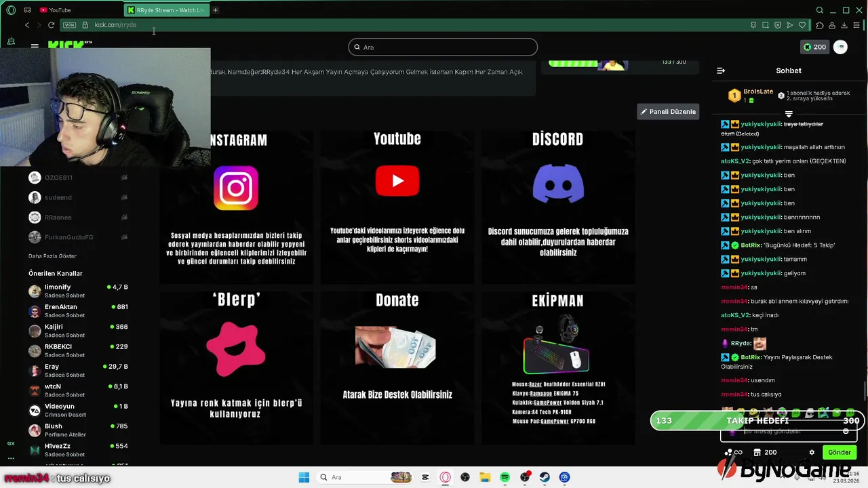Image resolution: width=868 pixels, height=488 pixels.
Task: Open Videoyun Crimson Desert channel
Action: (78, 410)
